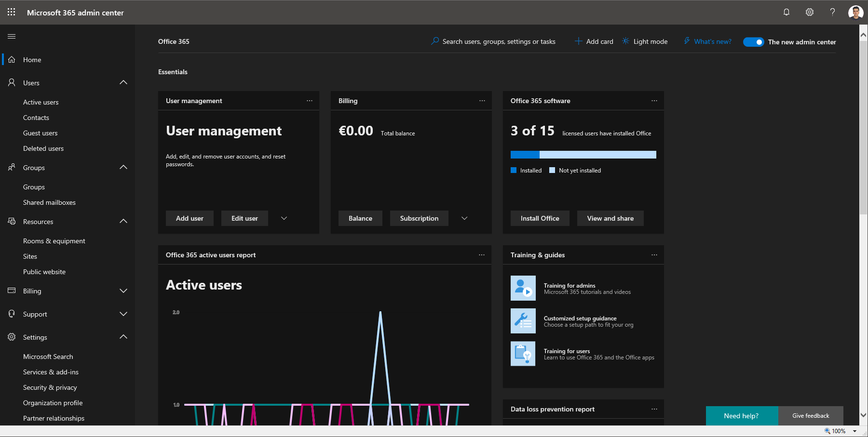Click the Resources icon in sidebar

coord(12,221)
